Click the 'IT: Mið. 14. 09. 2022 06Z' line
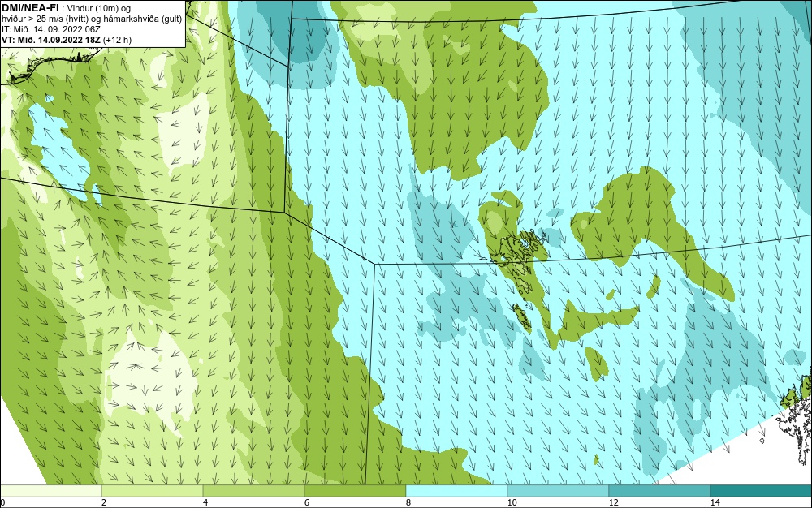The width and height of the screenshot is (812, 508). (x=51, y=29)
